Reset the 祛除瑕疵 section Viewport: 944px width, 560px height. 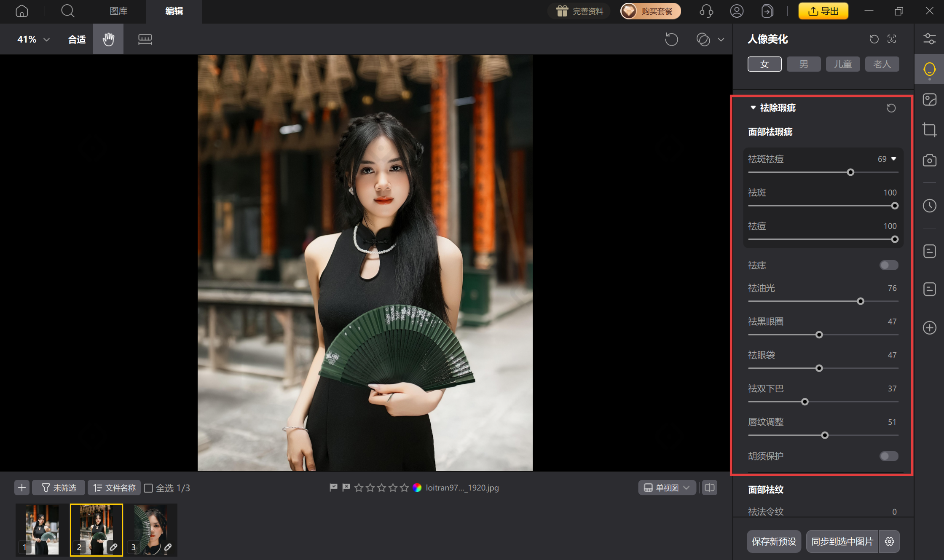click(x=891, y=108)
